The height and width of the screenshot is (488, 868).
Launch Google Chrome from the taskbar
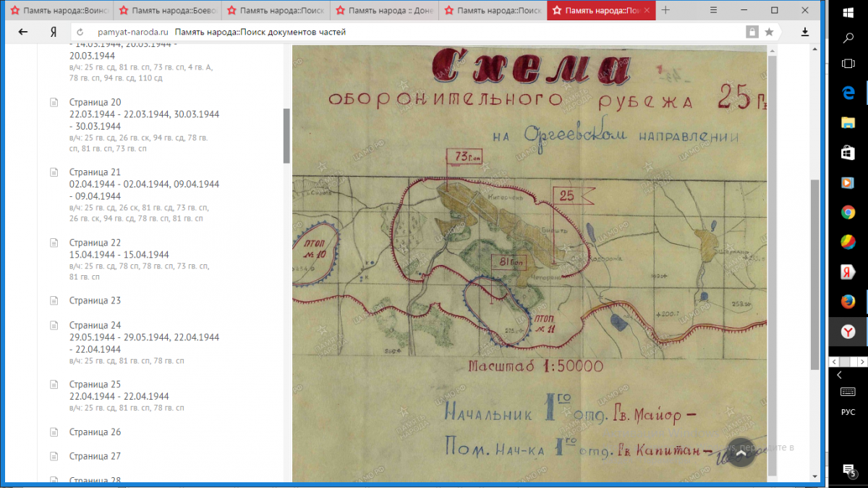click(848, 212)
